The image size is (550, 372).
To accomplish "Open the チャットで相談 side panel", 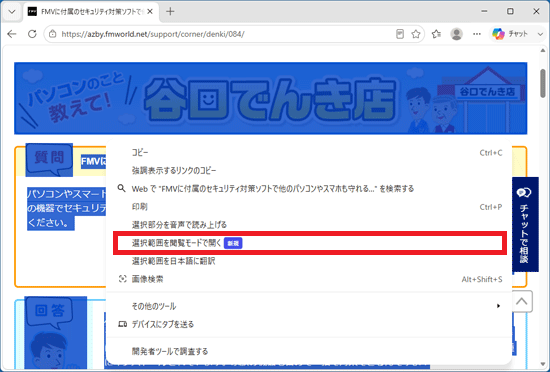I will [525, 224].
